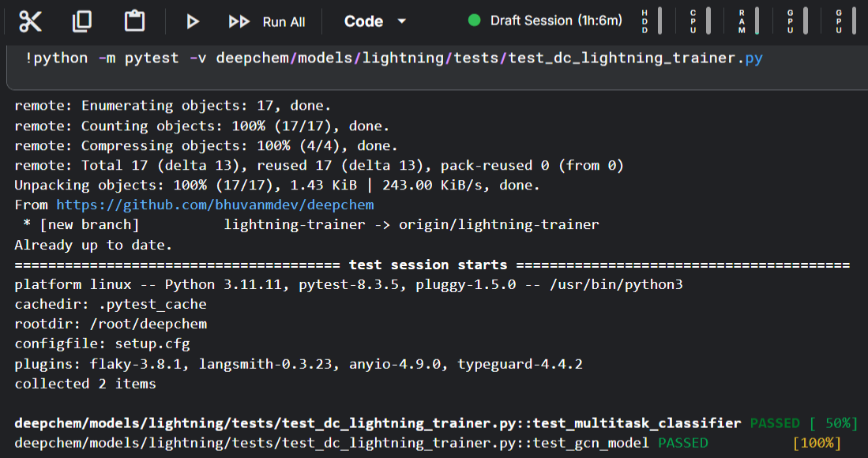The image size is (868, 458).
Task: Click the 'remote: Total 17 (delta 13)' line
Action: click(x=319, y=165)
